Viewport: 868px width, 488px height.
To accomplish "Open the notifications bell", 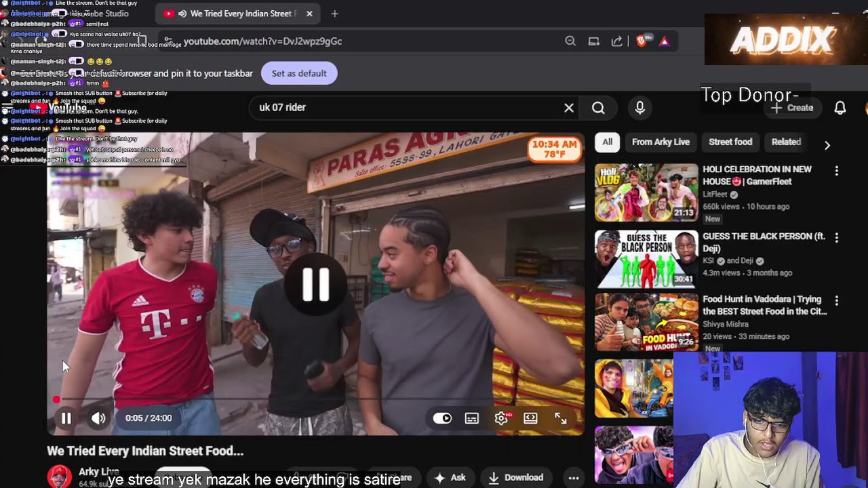I will 840,108.
